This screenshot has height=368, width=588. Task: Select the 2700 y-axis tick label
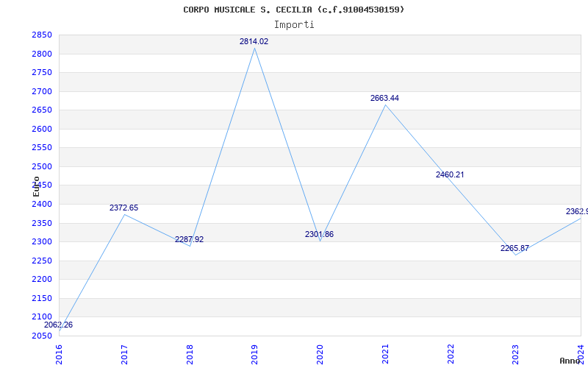click(x=42, y=91)
